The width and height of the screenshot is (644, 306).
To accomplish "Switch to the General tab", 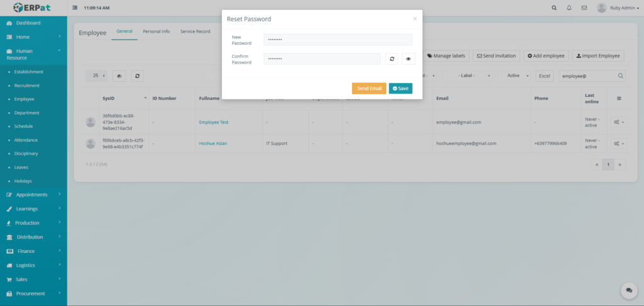I will 125,31.
